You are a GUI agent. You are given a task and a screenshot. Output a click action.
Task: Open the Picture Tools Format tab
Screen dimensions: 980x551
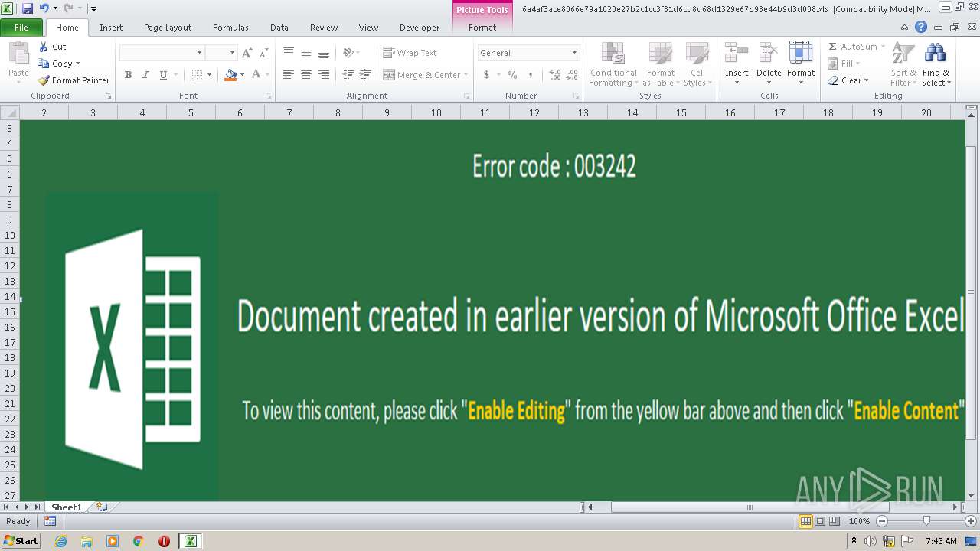(482, 28)
